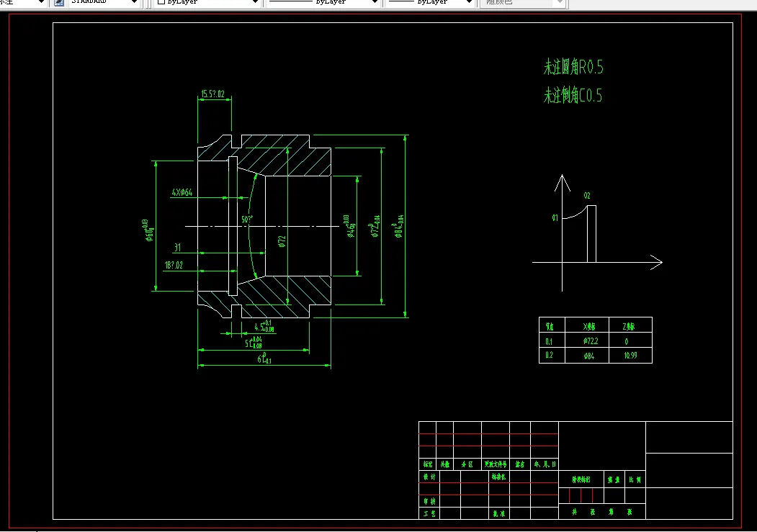Select the Φ60 diameter dimension on left

coord(148,230)
